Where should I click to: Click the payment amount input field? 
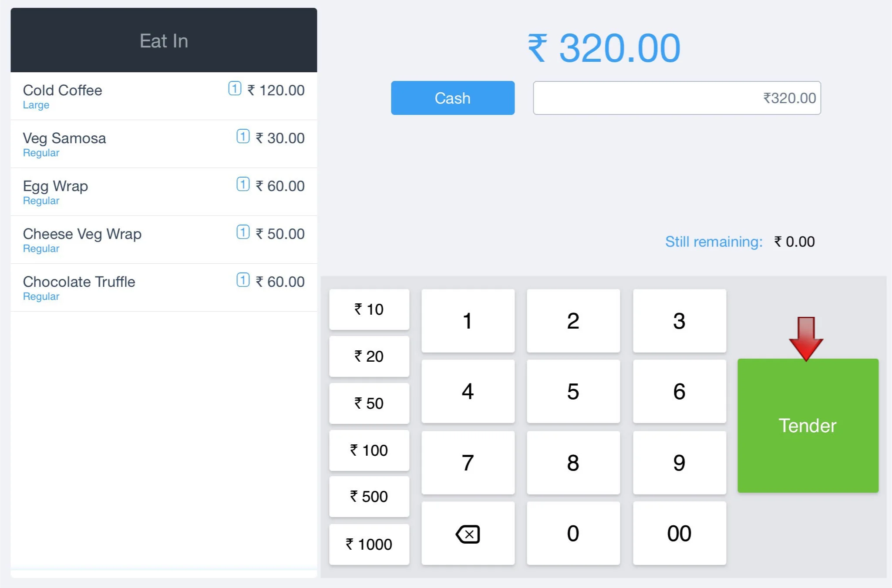tap(677, 98)
